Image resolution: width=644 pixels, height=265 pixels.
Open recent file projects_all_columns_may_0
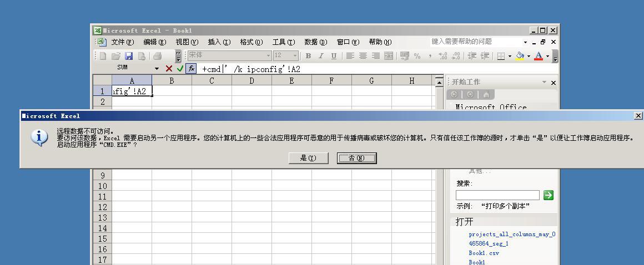coord(512,235)
